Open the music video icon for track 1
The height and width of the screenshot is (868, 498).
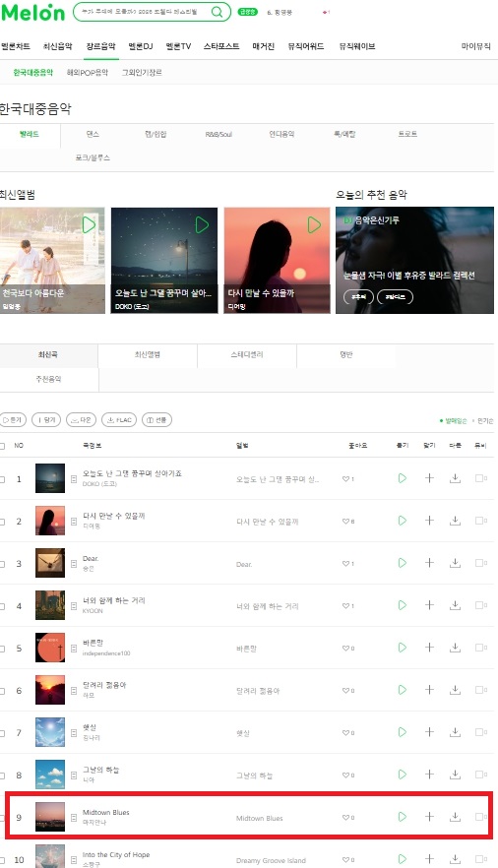click(481, 477)
